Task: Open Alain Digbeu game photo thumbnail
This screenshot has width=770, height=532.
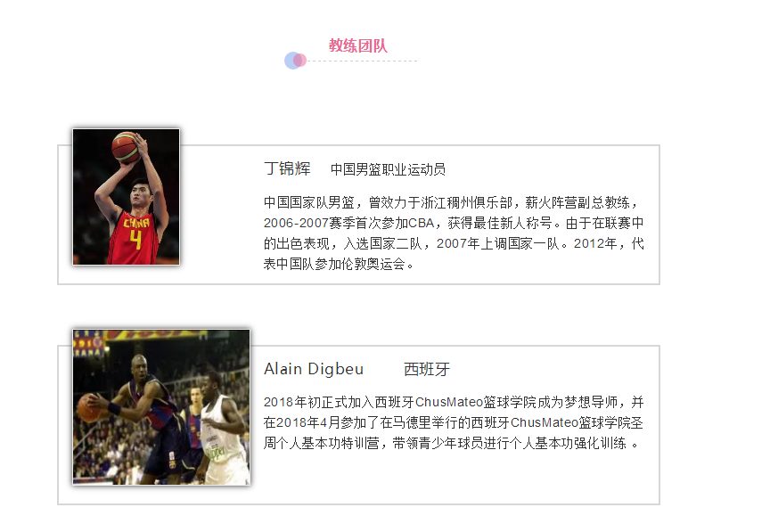Action: (x=161, y=407)
